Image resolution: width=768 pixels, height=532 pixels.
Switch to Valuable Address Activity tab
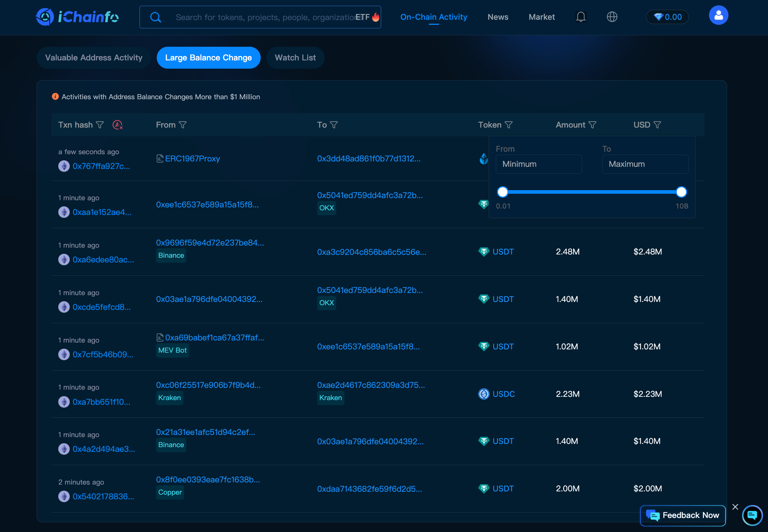(94, 58)
